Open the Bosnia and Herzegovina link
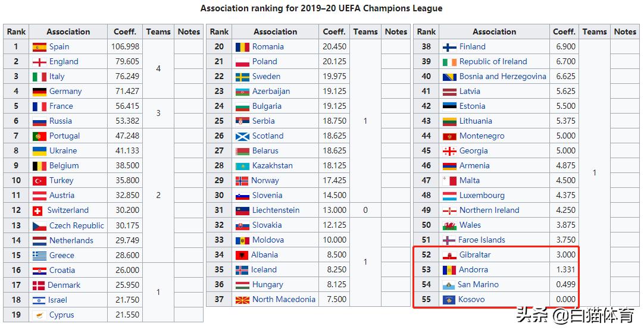Viewport: 644px width, 333px height. pos(502,77)
